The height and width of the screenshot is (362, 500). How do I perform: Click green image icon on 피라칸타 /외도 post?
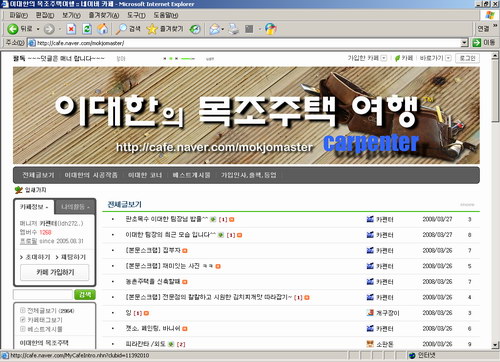pyautogui.click(x=171, y=344)
